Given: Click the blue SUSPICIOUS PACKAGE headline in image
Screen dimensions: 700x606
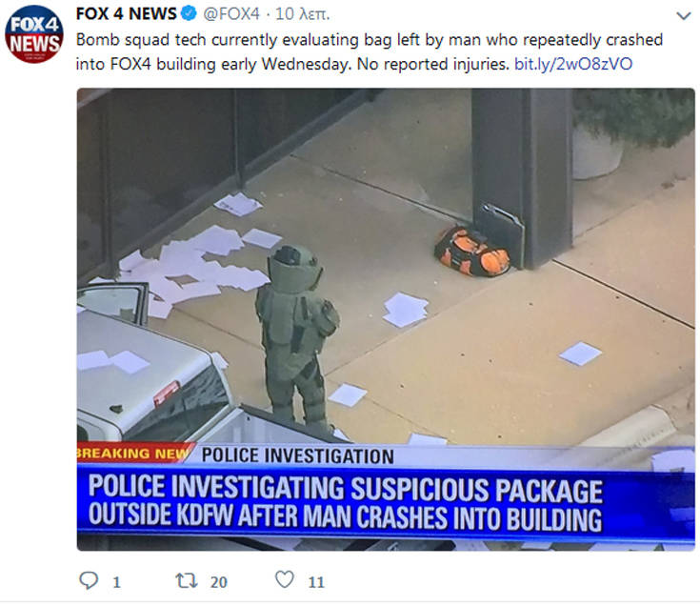Looking at the screenshot, I should 346,502.
